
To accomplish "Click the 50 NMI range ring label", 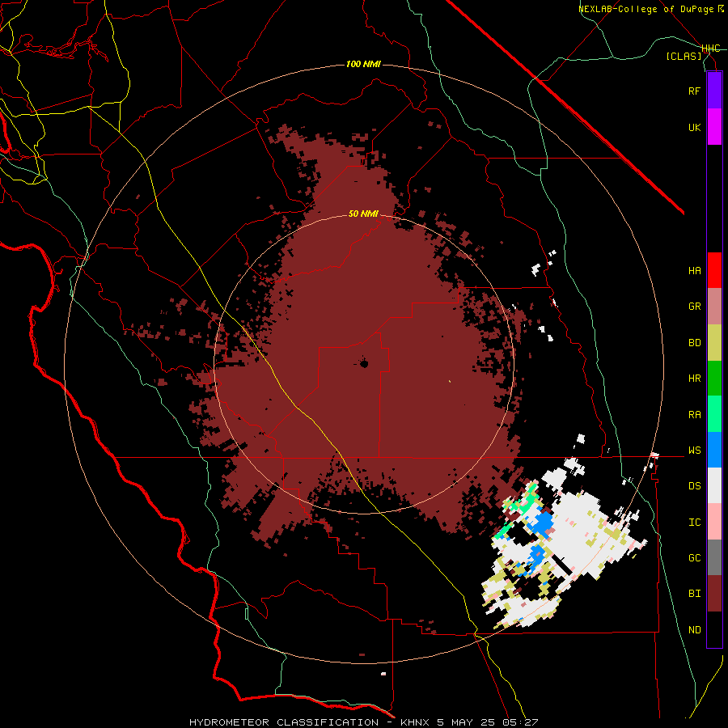I will click(363, 214).
